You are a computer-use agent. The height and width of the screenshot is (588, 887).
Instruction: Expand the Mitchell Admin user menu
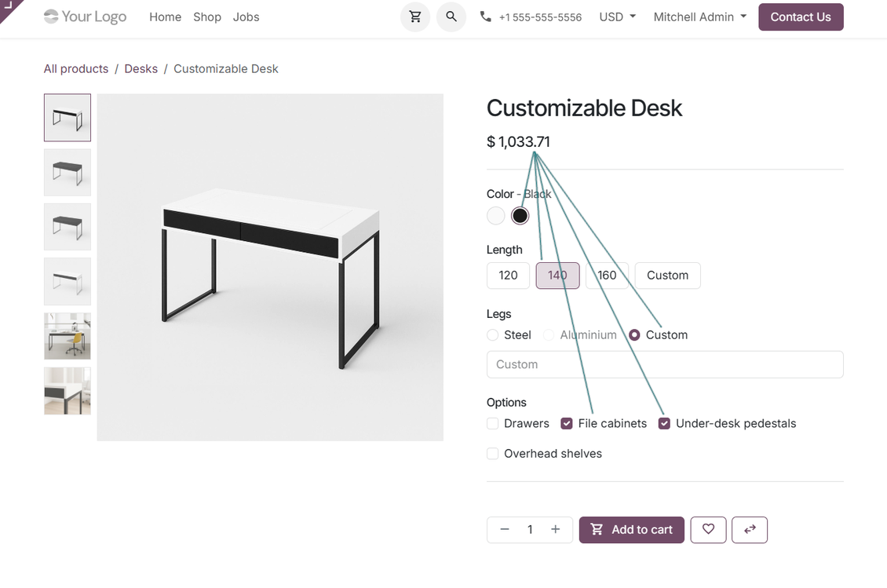tap(700, 17)
